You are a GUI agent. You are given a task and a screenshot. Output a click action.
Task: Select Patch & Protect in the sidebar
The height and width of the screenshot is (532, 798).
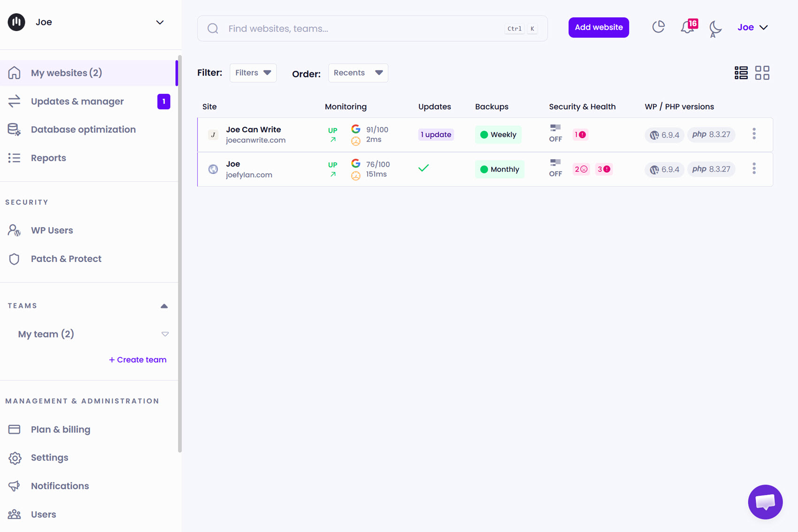pos(66,259)
